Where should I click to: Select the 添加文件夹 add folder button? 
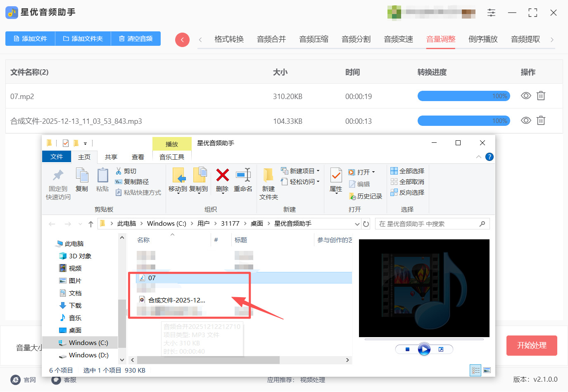[83, 38]
